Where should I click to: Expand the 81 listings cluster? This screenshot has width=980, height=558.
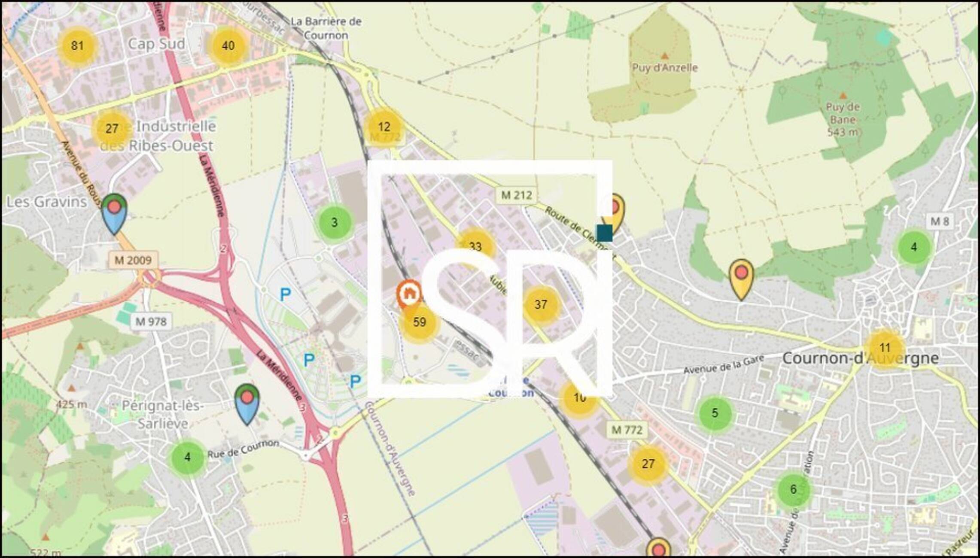(x=77, y=45)
